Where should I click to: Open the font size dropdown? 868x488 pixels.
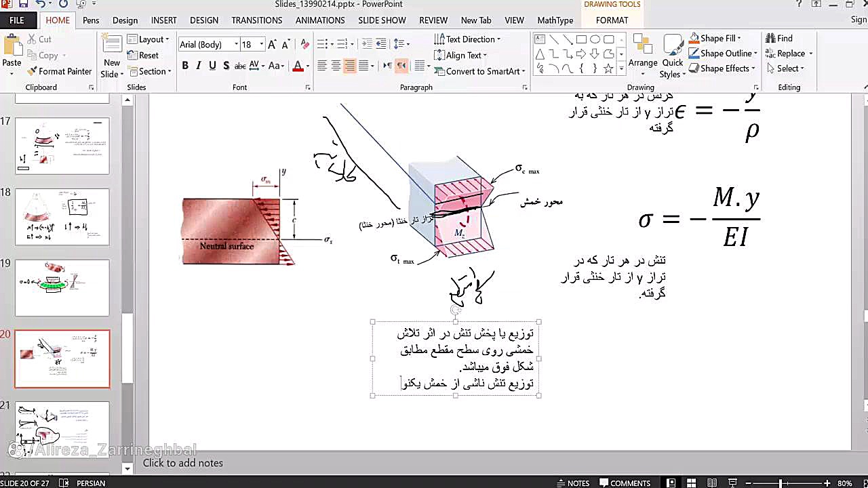coord(262,45)
